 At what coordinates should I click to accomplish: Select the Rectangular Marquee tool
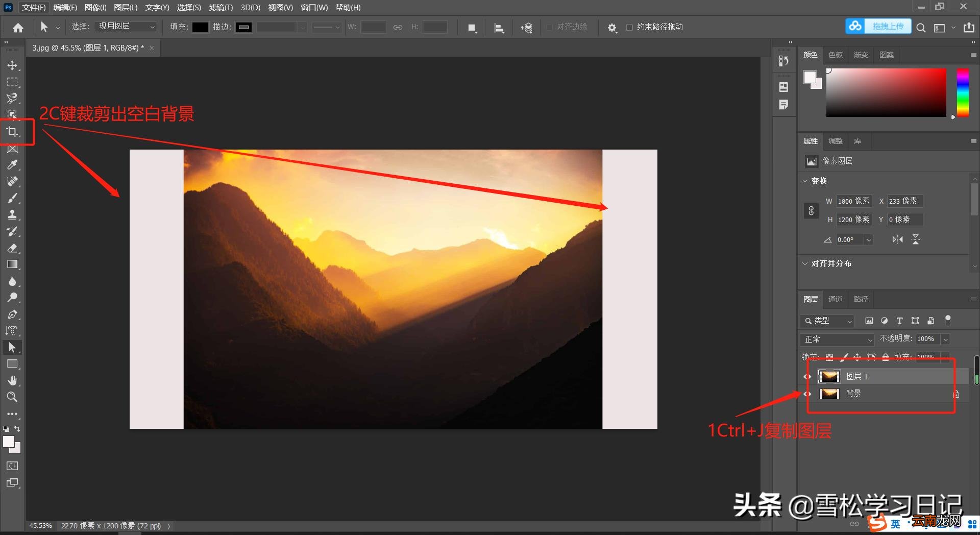(x=12, y=82)
